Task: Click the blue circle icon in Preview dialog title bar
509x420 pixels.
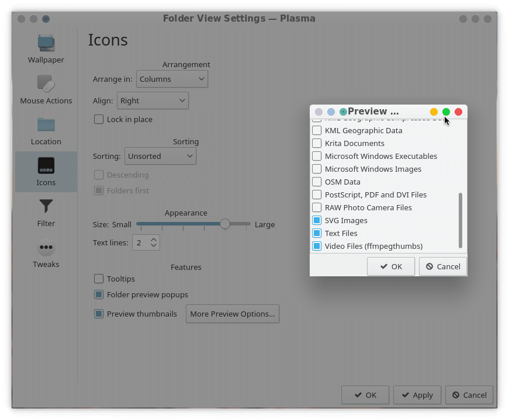Action: [x=331, y=112]
